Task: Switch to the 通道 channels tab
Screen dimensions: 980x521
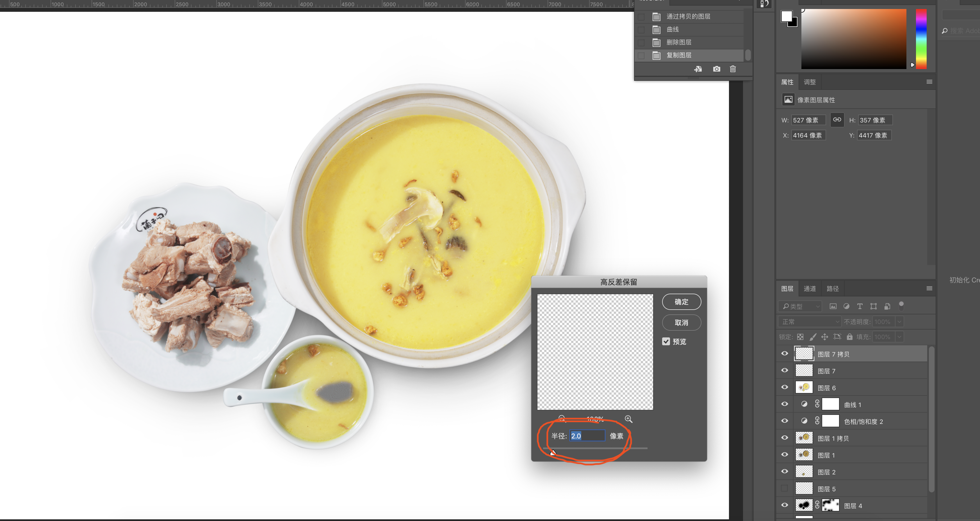Action: pyautogui.click(x=809, y=289)
